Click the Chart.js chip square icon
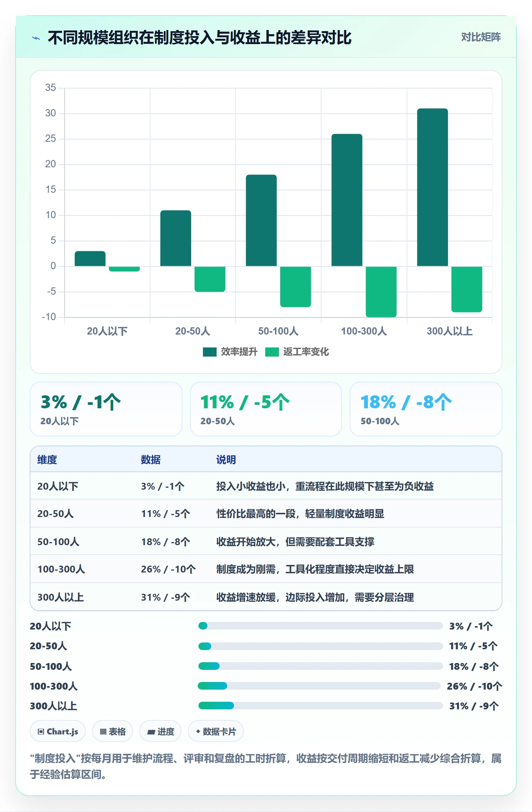The height and width of the screenshot is (812, 532). (41, 732)
